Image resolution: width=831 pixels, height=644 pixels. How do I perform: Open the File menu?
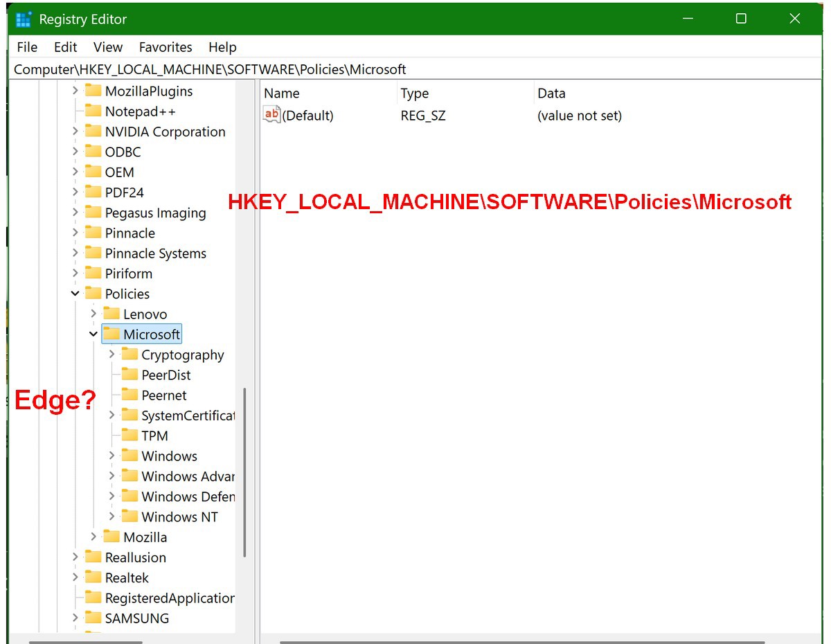[27, 47]
